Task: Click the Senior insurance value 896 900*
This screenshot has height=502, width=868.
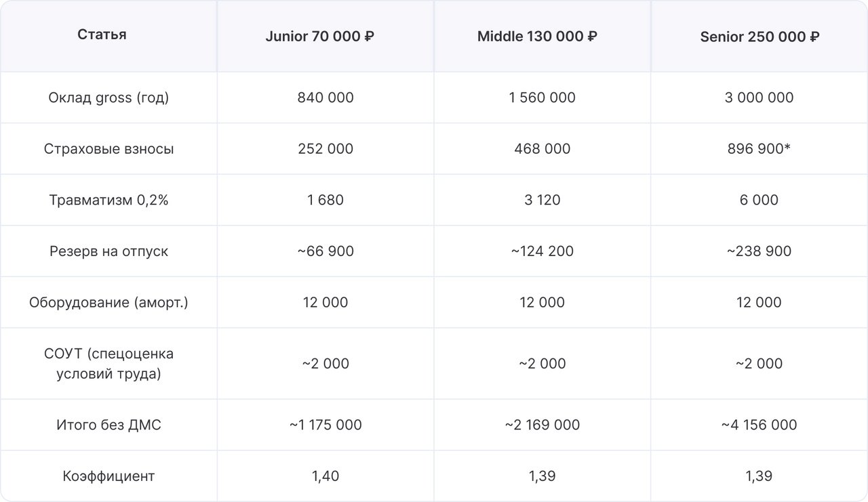Action: click(759, 148)
